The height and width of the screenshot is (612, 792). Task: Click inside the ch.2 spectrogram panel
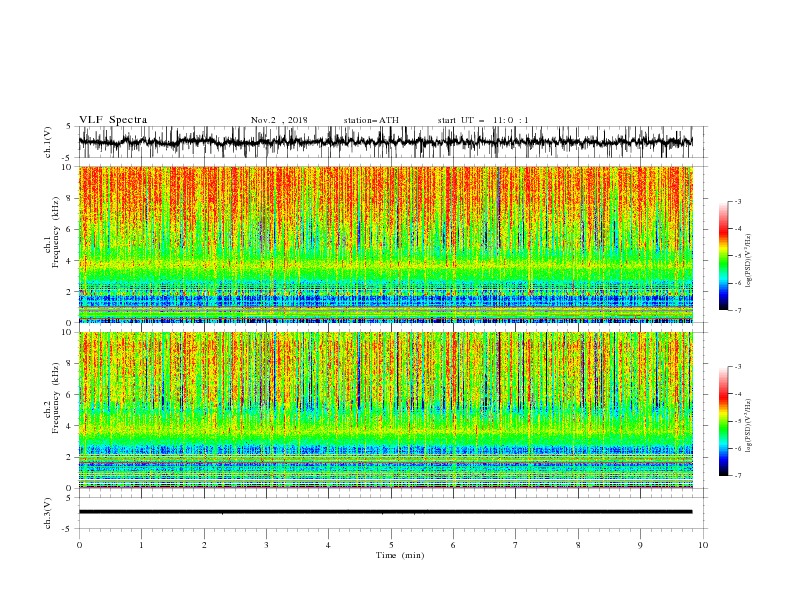click(x=385, y=410)
